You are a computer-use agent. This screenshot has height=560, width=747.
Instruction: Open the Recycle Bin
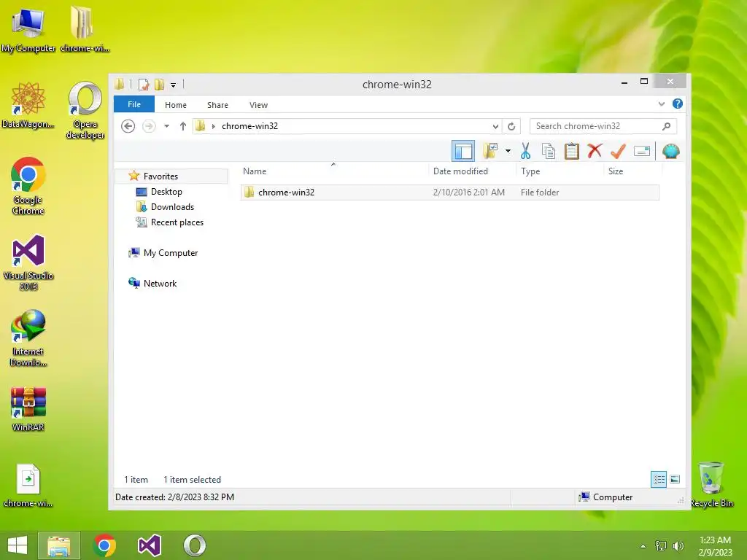click(x=711, y=485)
